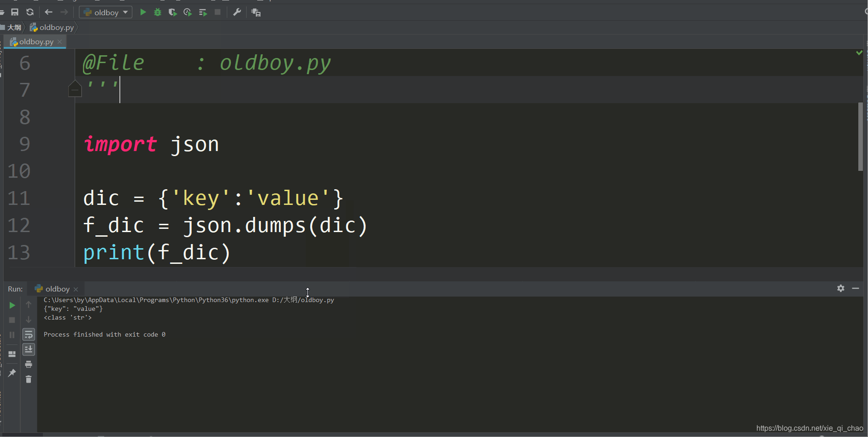Click the top toolbar Stop square icon
The height and width of the screenshot is (437, 868).
[218, 12]
